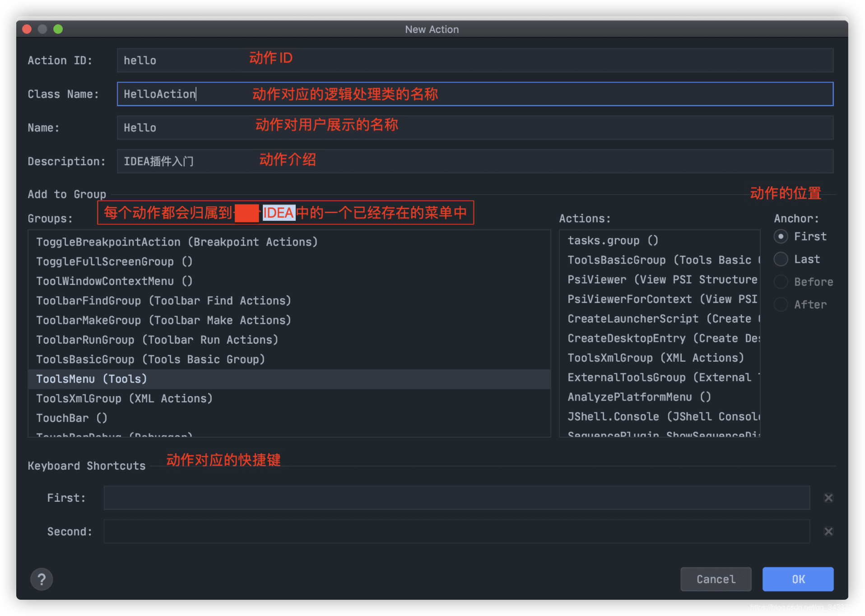The height and width of the screenshot is (616, 865).
Task: Confirm the dialog with OK
Action: (x=798, y=579)
